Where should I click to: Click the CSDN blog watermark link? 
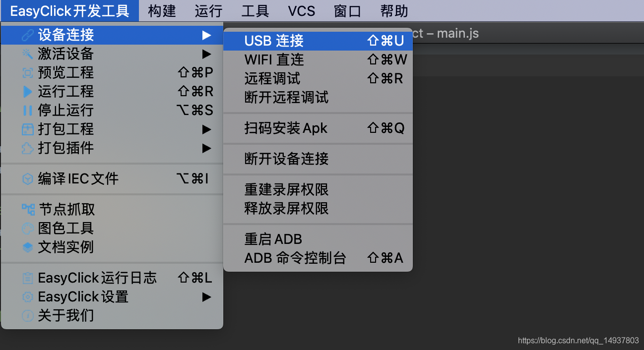click(x=580, y=341)
